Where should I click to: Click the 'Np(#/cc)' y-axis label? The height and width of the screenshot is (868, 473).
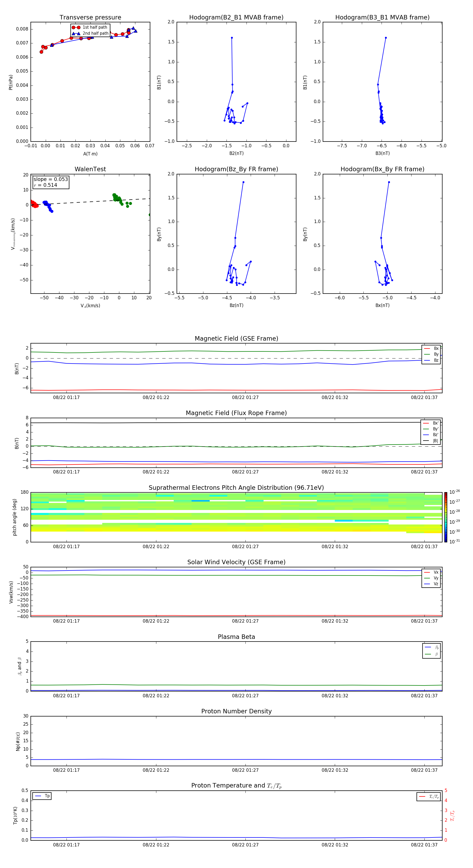pyautogui.click(x=18, y=741)
